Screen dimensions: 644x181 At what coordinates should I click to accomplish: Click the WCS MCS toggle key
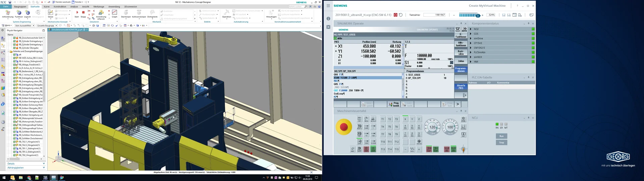tap(419, 142)
